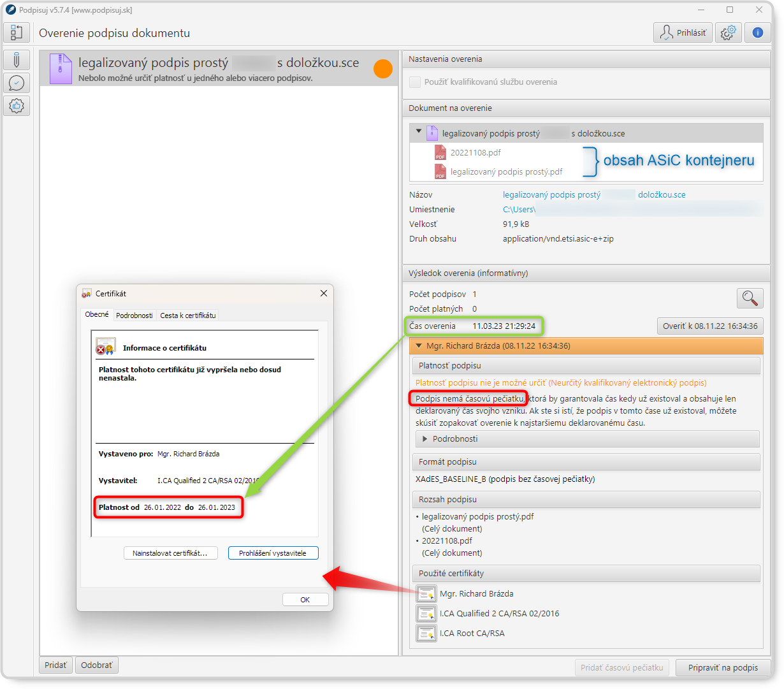
Task: Select 20221108.pdf in the container tree
Action: point(475,152)
